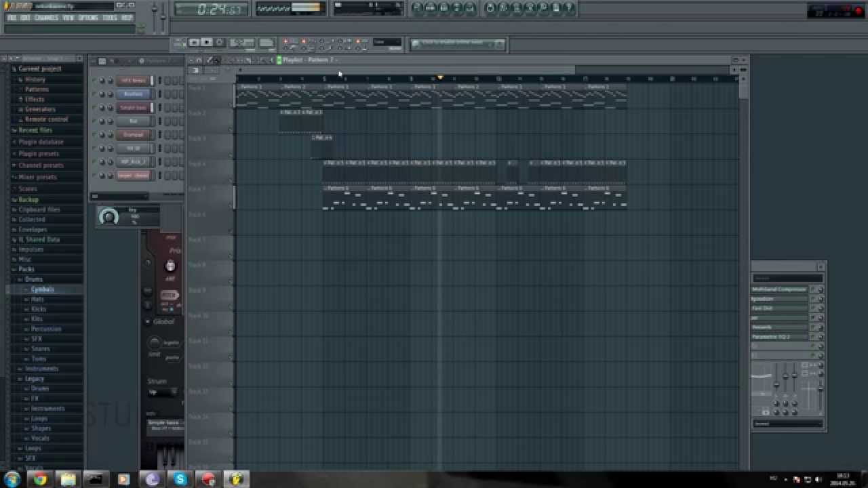Collapse the Packs folder in the browser
The width and height of the screenshot is (868, 488).
[x=26, y=269]
